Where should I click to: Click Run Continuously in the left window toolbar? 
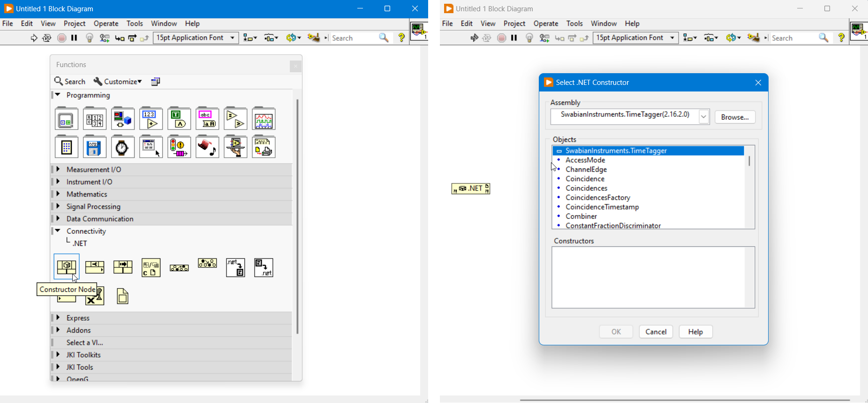tap(47, 38)
